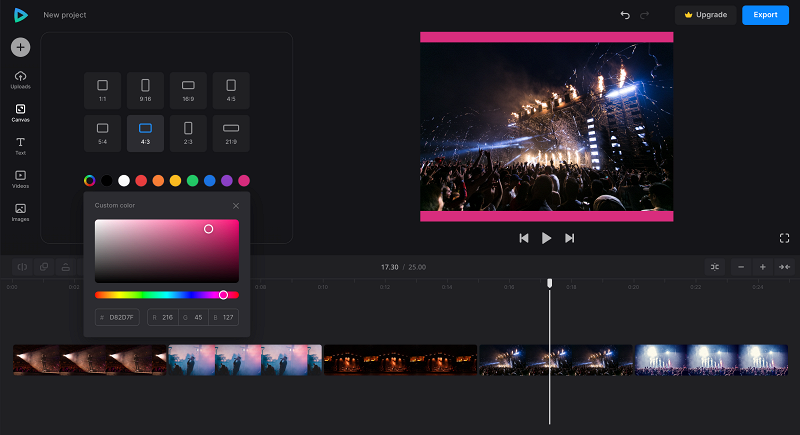The image size is (800, 435).
Task: Choose the red background color swatch
Action: click(141, 181)
